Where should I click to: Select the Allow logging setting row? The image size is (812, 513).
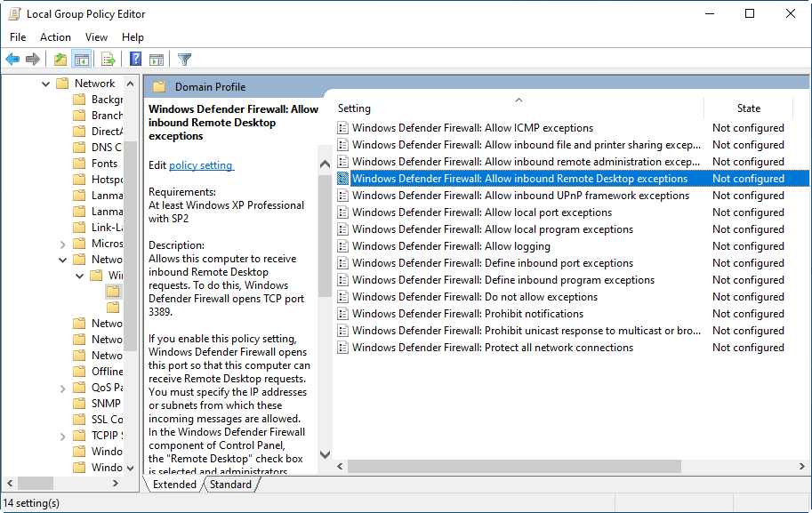451,246
